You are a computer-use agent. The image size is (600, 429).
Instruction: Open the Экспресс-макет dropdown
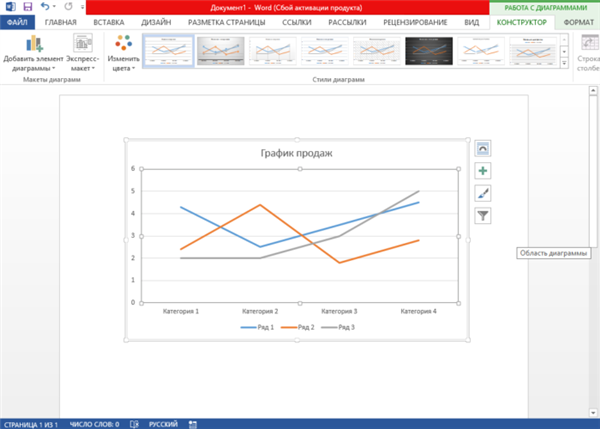[83, 53]
